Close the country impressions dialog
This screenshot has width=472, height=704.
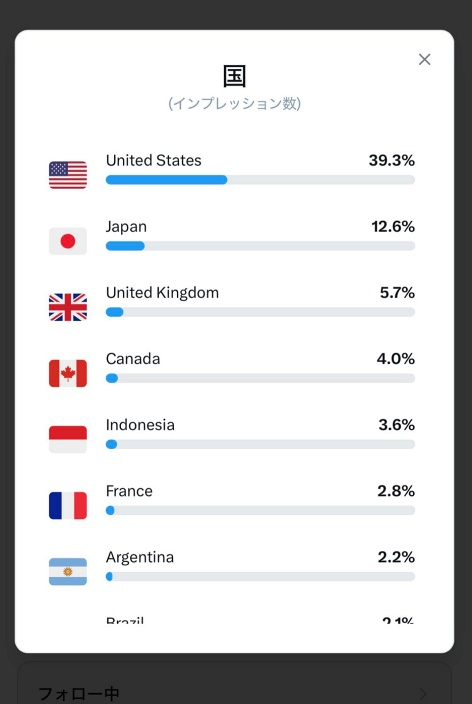click(424, 59)
